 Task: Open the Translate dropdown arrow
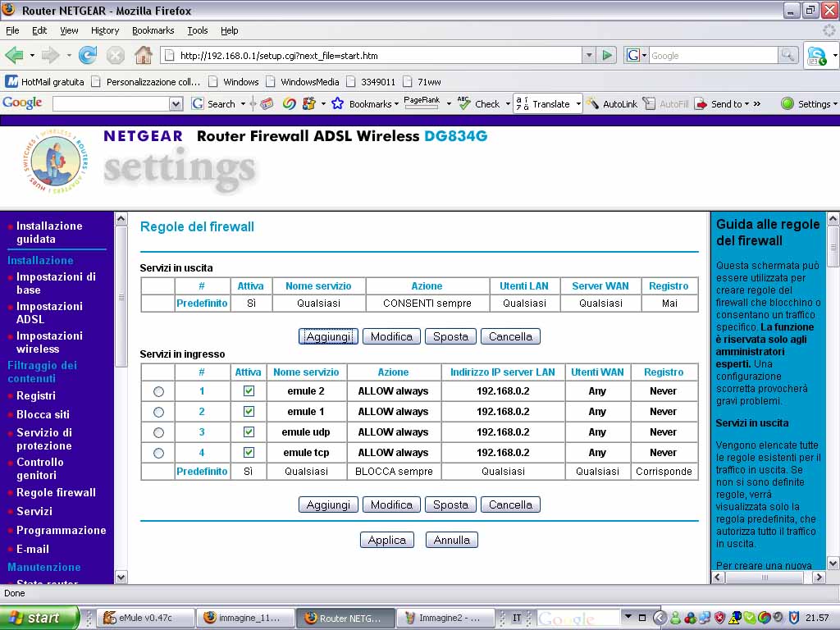point(578,104)
